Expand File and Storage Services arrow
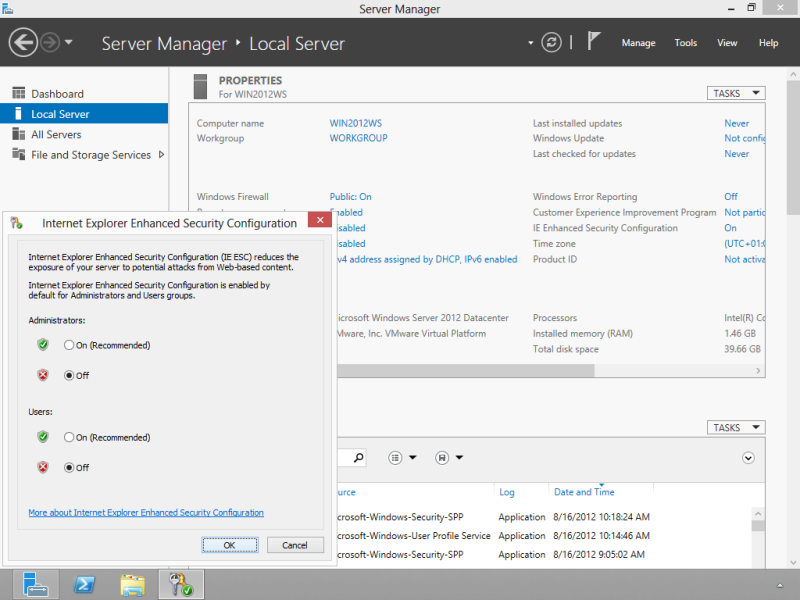The height and width of the screenshot is (600, 800). point(161,155)
